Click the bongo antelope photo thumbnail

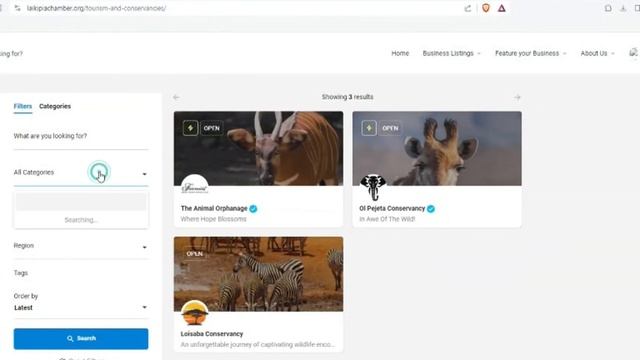pos(258,148)
